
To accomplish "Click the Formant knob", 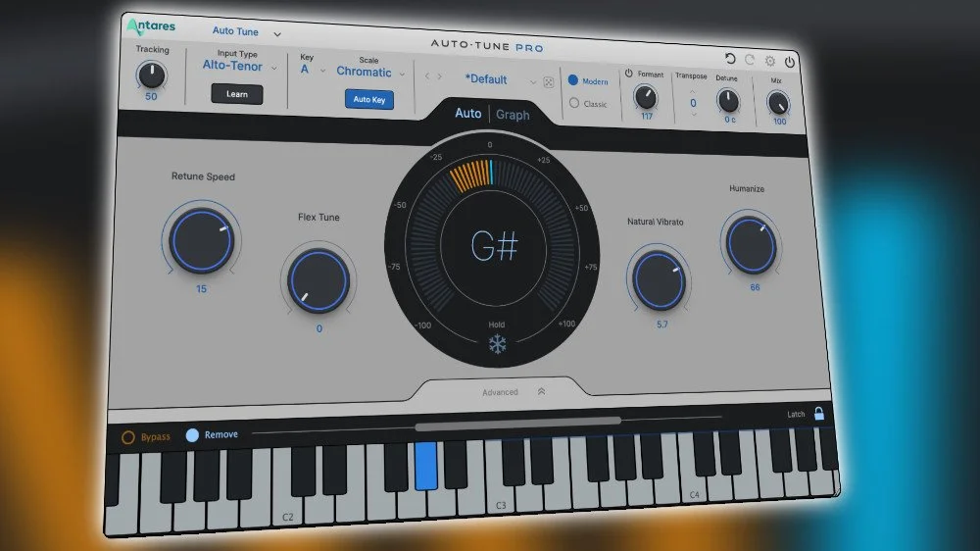I will [646, 97].
